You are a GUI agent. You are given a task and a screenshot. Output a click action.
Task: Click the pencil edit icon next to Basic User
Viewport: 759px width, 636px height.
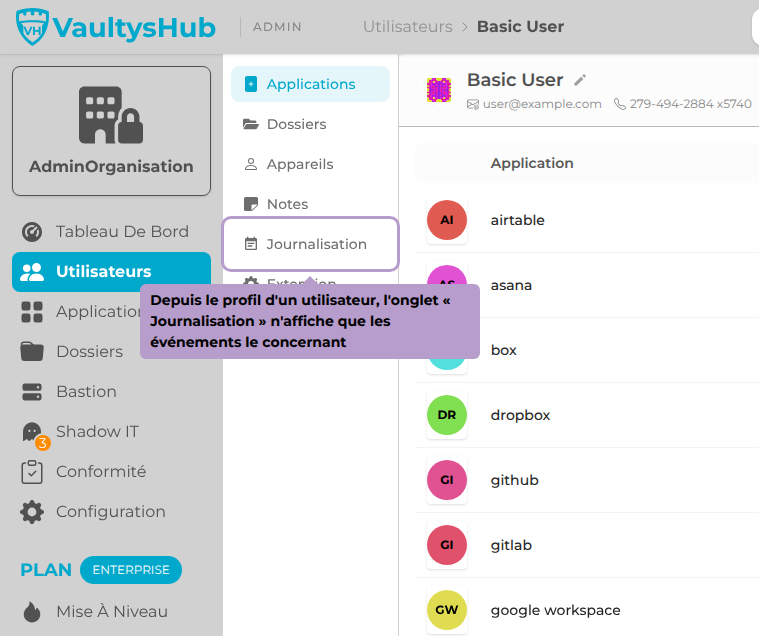(x=580, y=80)
